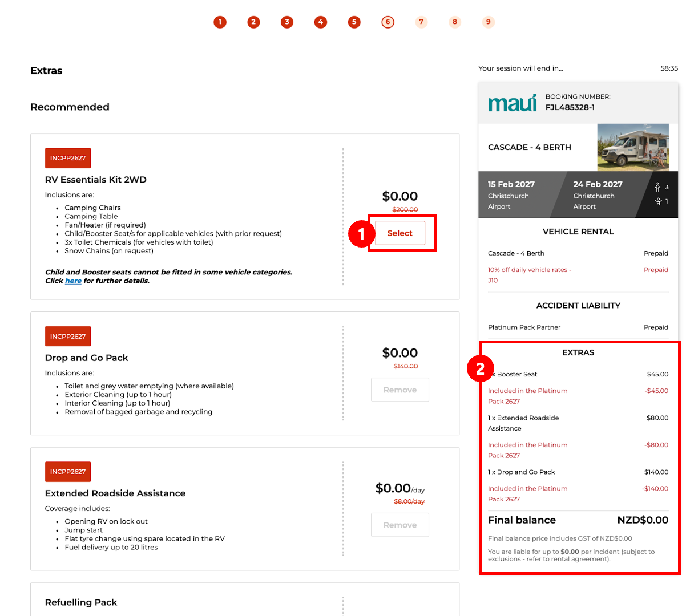Click the 'ACCIDENT LIABILITY' summary heading
Screen dimensions: 686x616
(x=578, y=306)
